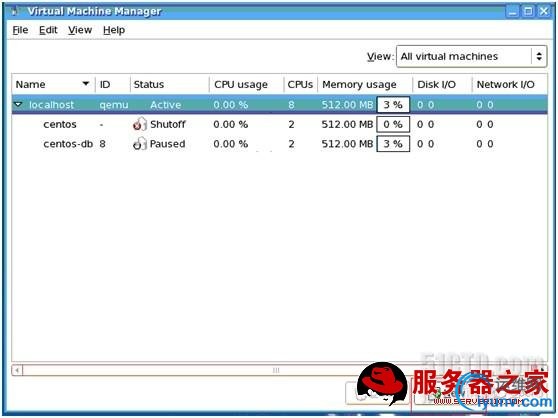Click the Memory usage column header
Viewport: 558px width, 418px height.
(365, 84)
